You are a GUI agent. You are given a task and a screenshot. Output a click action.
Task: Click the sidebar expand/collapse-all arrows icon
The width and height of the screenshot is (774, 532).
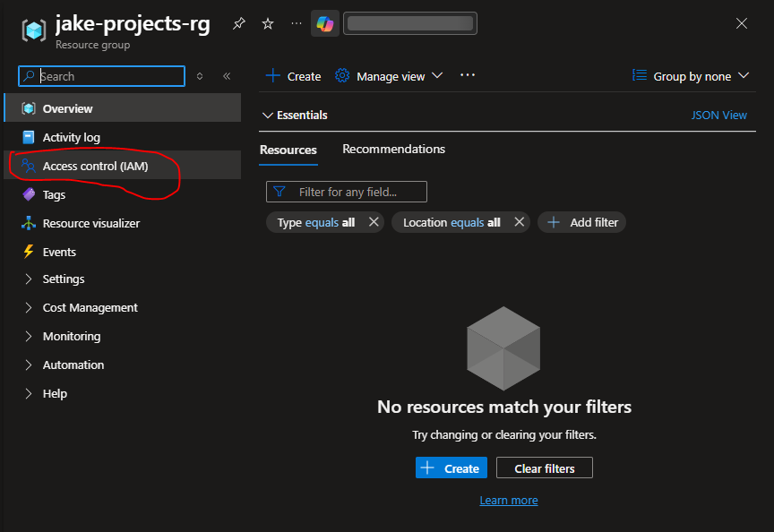(x=200, y=76)
